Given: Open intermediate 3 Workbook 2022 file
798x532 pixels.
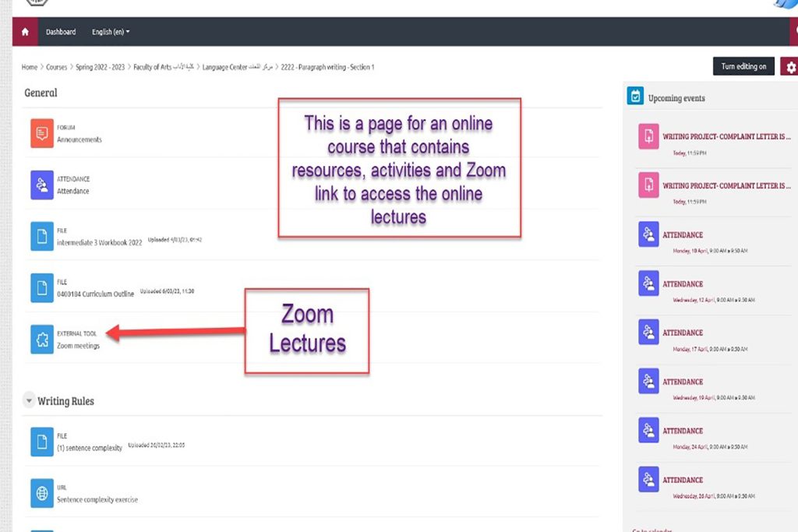Looking at the screenshot, I should [99, 242].
